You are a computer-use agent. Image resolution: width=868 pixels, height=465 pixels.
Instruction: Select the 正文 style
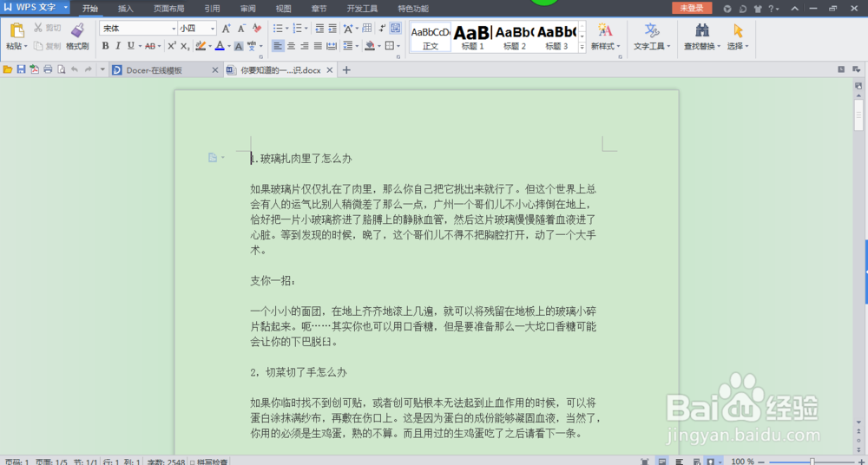[431, 37]
